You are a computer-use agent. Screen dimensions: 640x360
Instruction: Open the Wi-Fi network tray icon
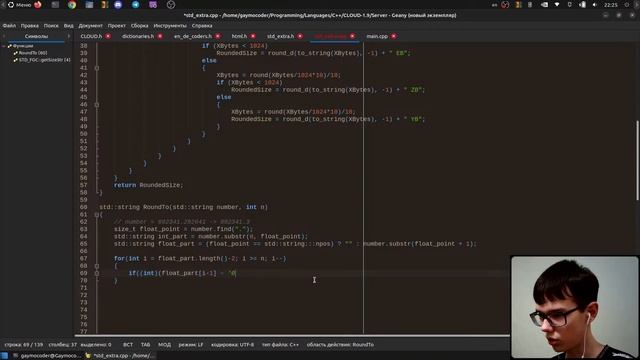[x=557, y=5]
